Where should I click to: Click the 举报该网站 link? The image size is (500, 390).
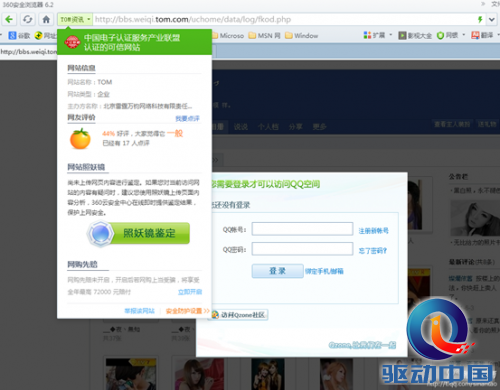click(x=139, y=311)
